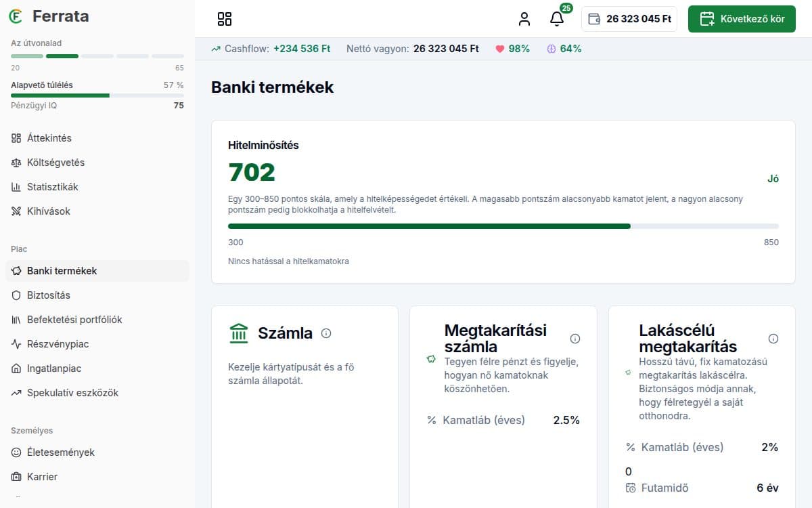Open the user profile icon

click(524, 19)
